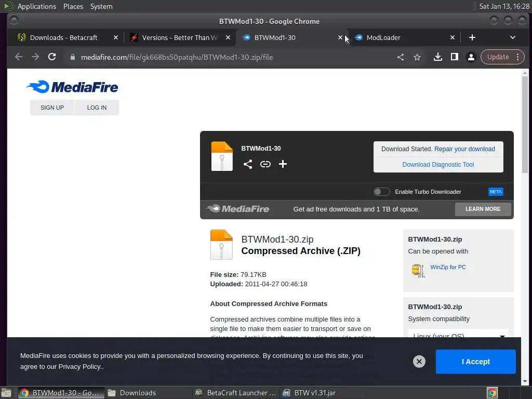Click the lock icon in address bar
Viewport: 532px width, 399px height.
point(72,57)
